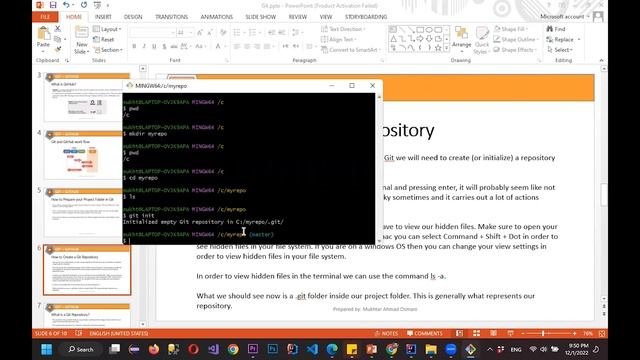640x360 pixels.
Task: Pick the Rectangle shape in gallery
Action: coord(420,30)
